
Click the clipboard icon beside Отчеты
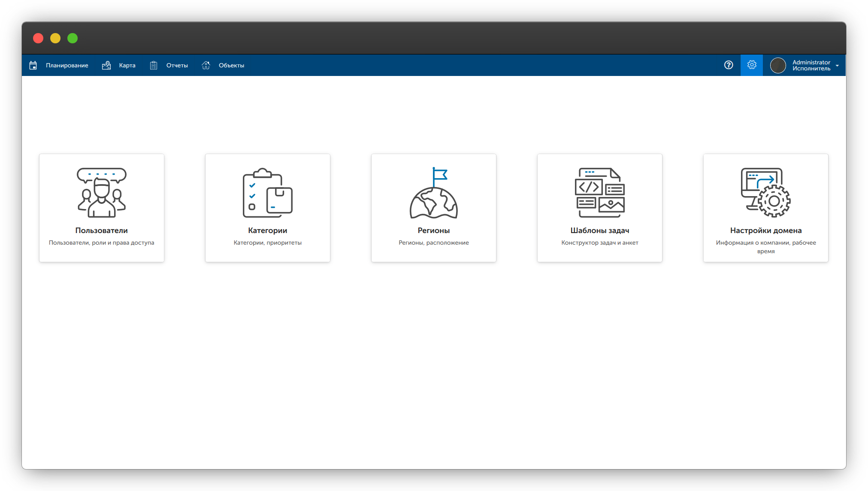(154, 65)
